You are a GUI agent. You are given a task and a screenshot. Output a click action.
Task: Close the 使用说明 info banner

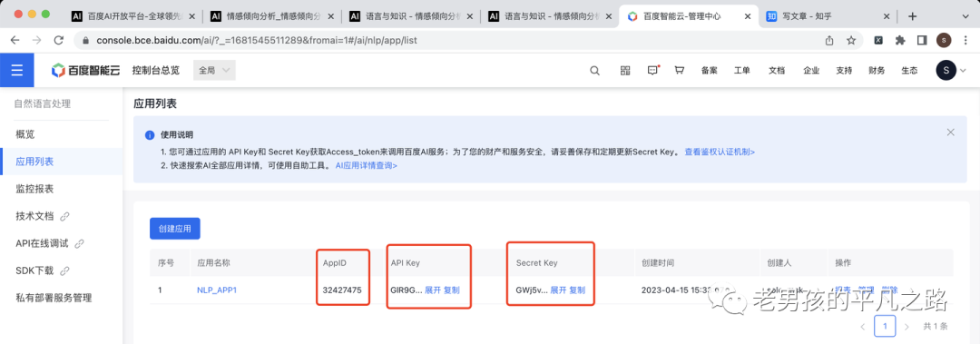pos(951,132)
